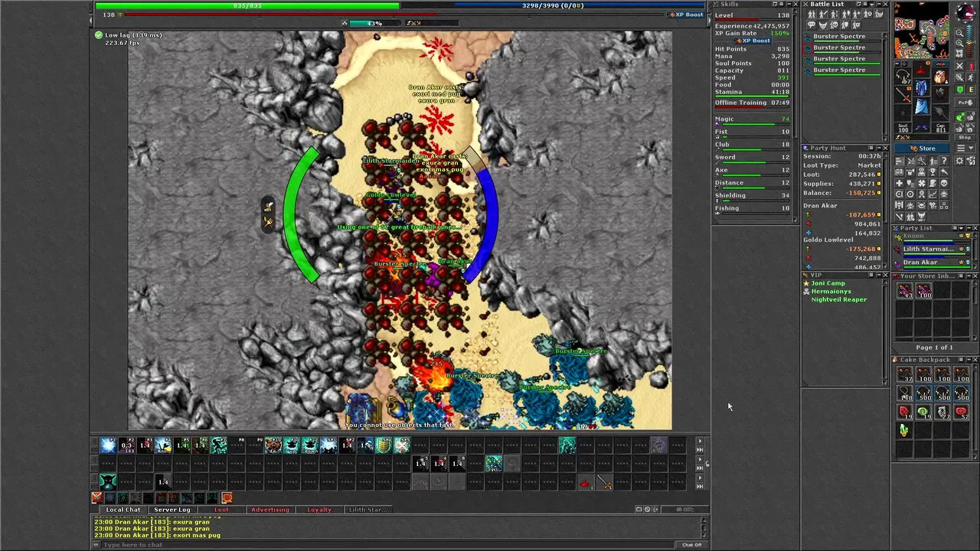Select Dran Akar in the Party List
980x551 pixels.
pos(933,264)
